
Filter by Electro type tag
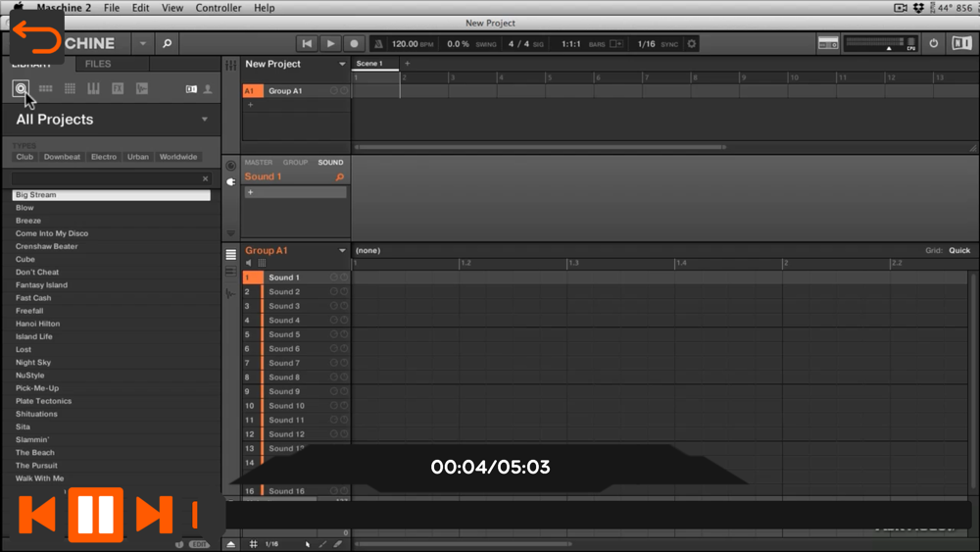[104, 157]
